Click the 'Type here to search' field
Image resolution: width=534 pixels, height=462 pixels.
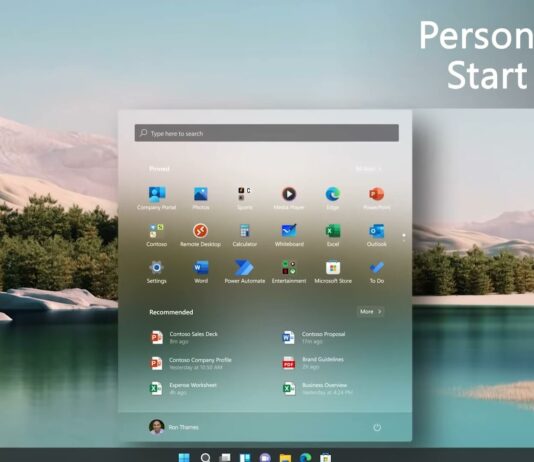pos(267,133)
